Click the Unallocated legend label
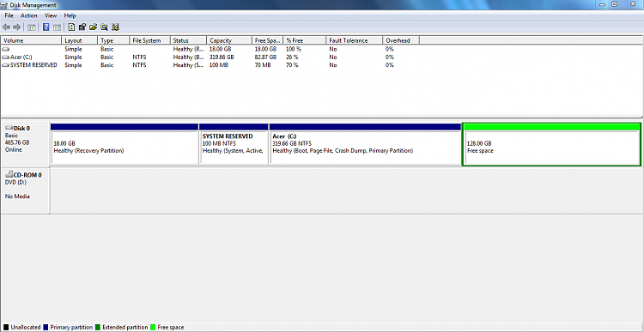This screenshot has height=332, width=644. (x=26, y=328)
